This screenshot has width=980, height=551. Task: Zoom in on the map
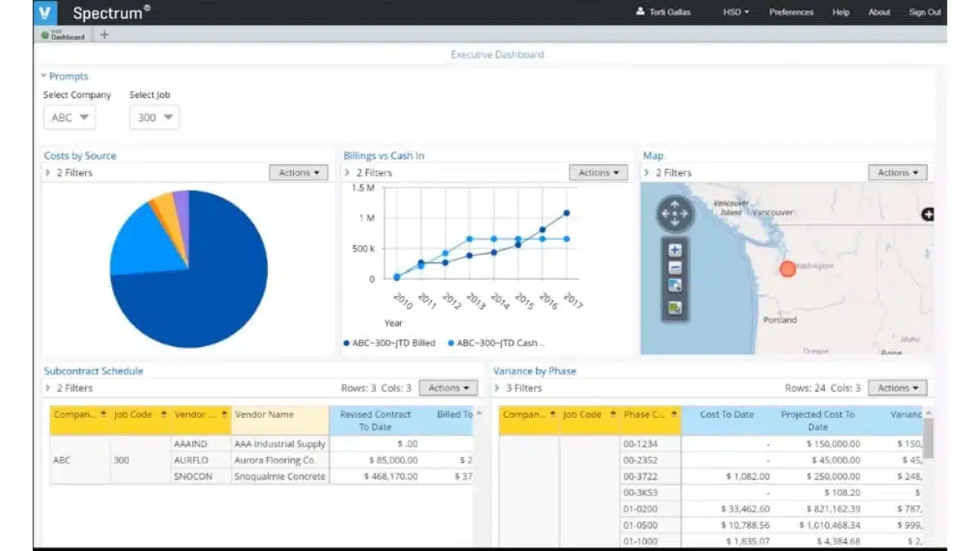pos(675,250)
